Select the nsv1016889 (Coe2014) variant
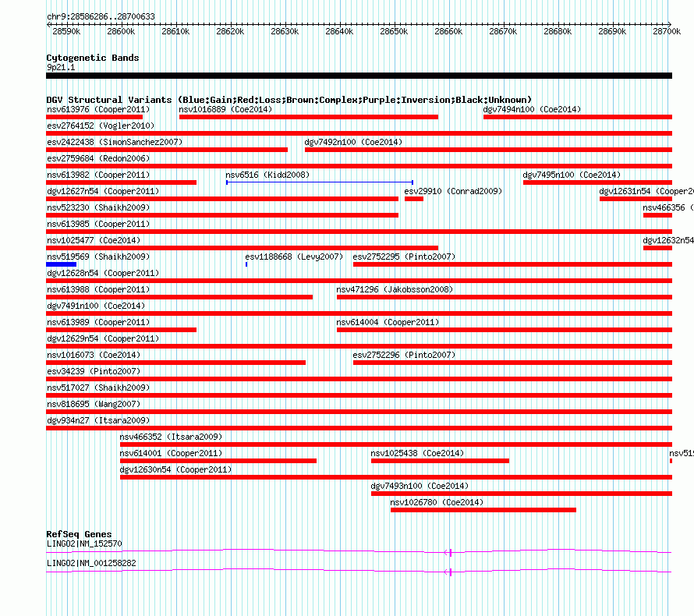This screenshot has height=616, width=694. [225, 109]
